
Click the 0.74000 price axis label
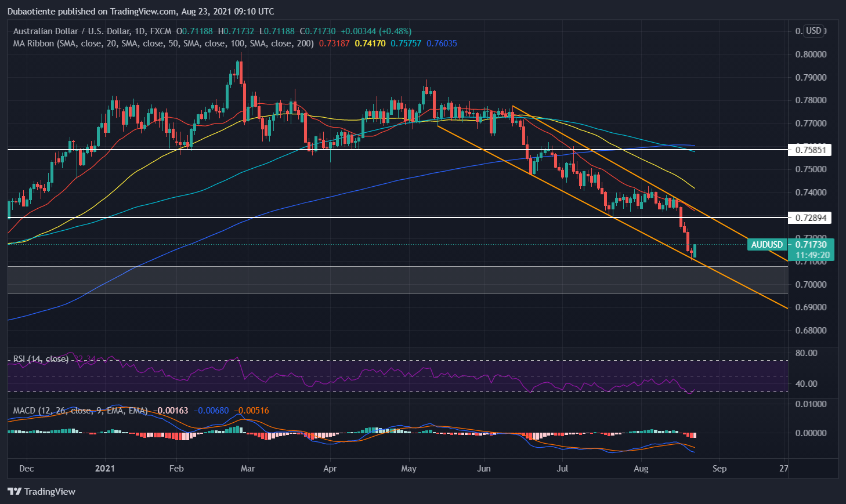click(x=811, y=193)
